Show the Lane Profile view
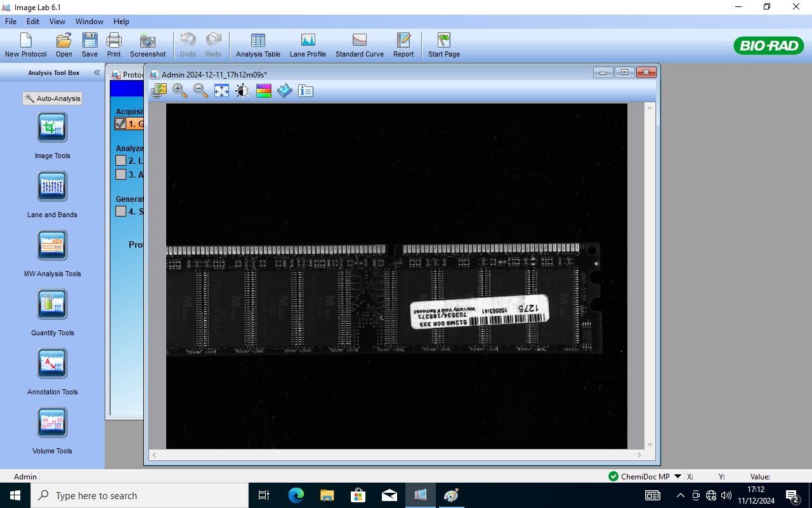Image resolution: width=812 pixels, height=508 pixels. tap(308, 45)
